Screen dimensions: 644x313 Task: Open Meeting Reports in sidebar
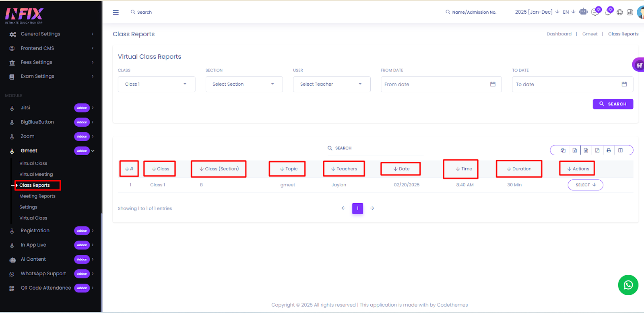point(37,196)
